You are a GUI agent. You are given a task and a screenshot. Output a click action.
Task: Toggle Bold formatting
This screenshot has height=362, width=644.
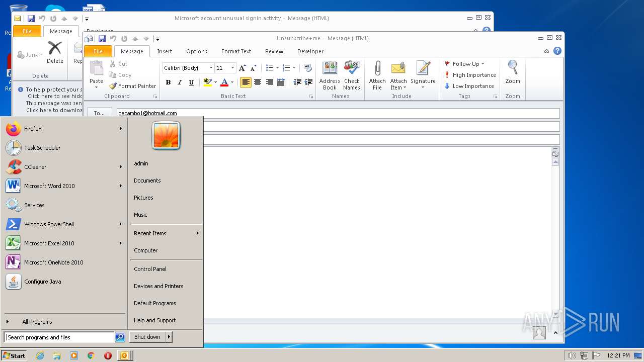pos(168,82)
